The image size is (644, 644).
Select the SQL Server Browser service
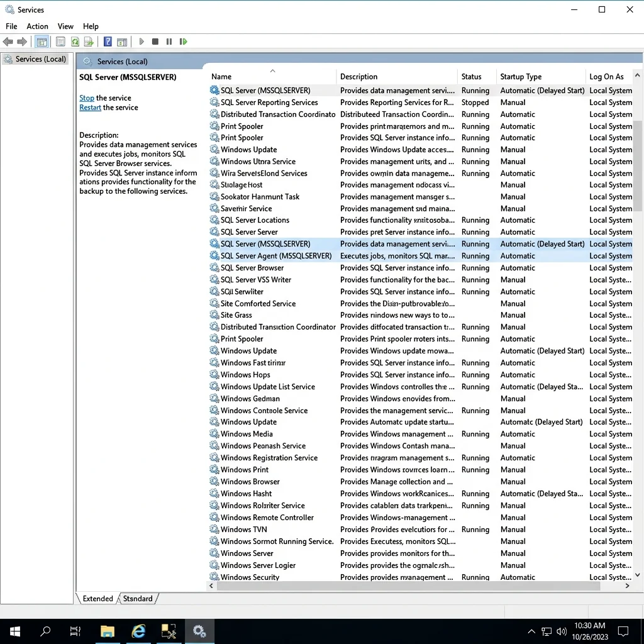tap(420, 268)
